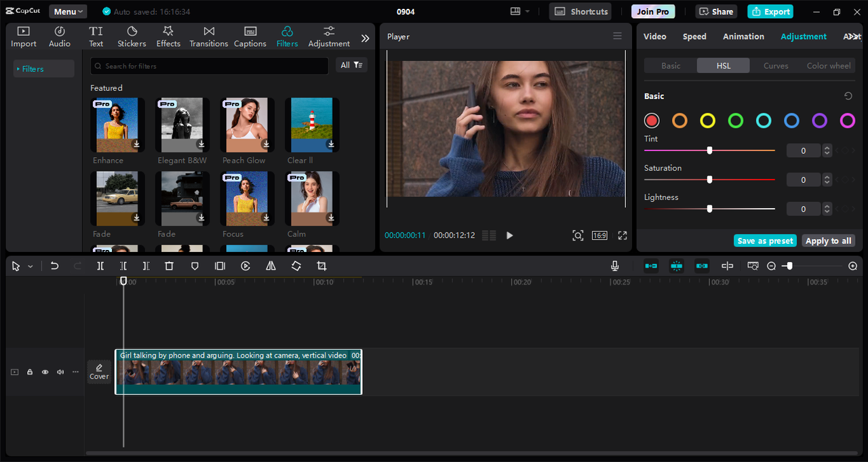Open the Effects panel

(168, 37)
